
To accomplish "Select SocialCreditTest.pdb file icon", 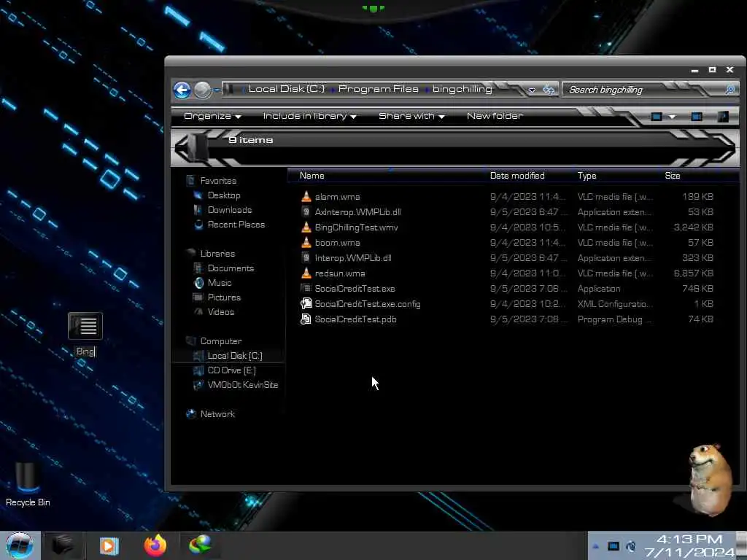I will pos(306,319).
